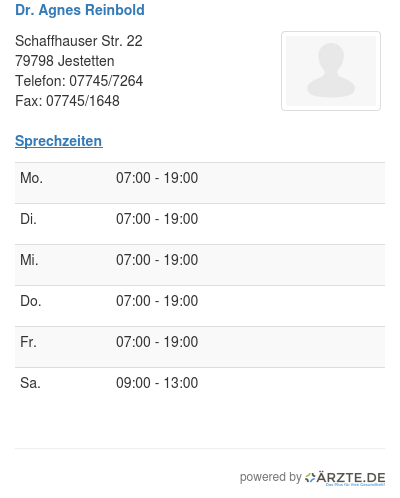400x498 pixels.
Task: Click the Sprechzeiten heading link
Action: click(59, 141)
